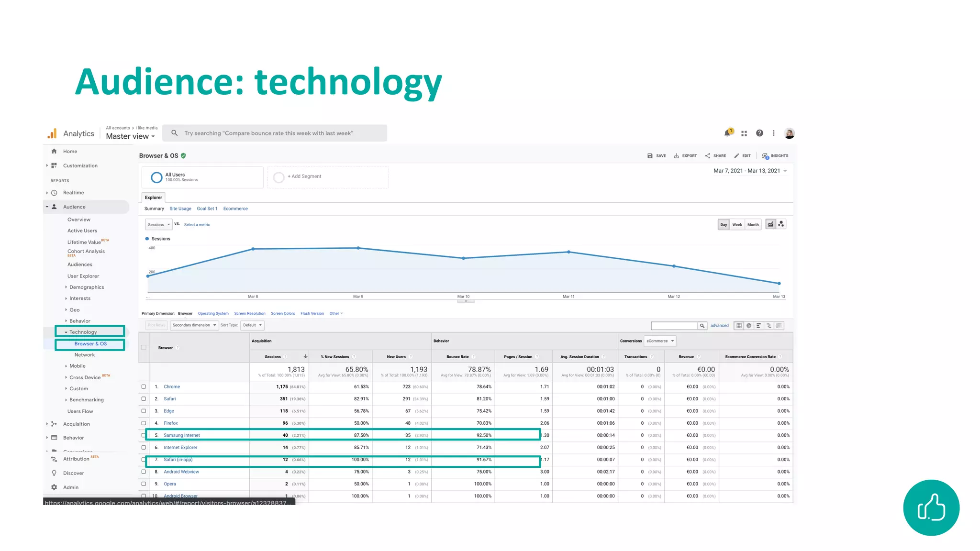This screenshot has height=551, width=980.
Task: Open the Admin gear icon
Action: tap(54, 487)
